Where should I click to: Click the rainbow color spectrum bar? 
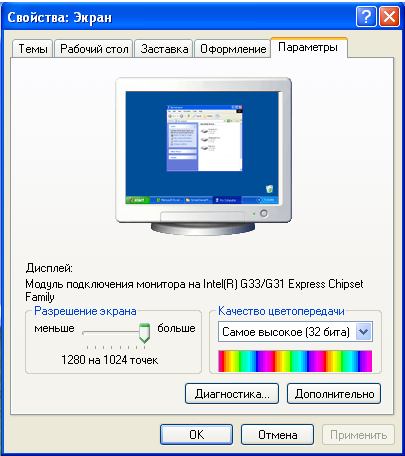[295, 361]
